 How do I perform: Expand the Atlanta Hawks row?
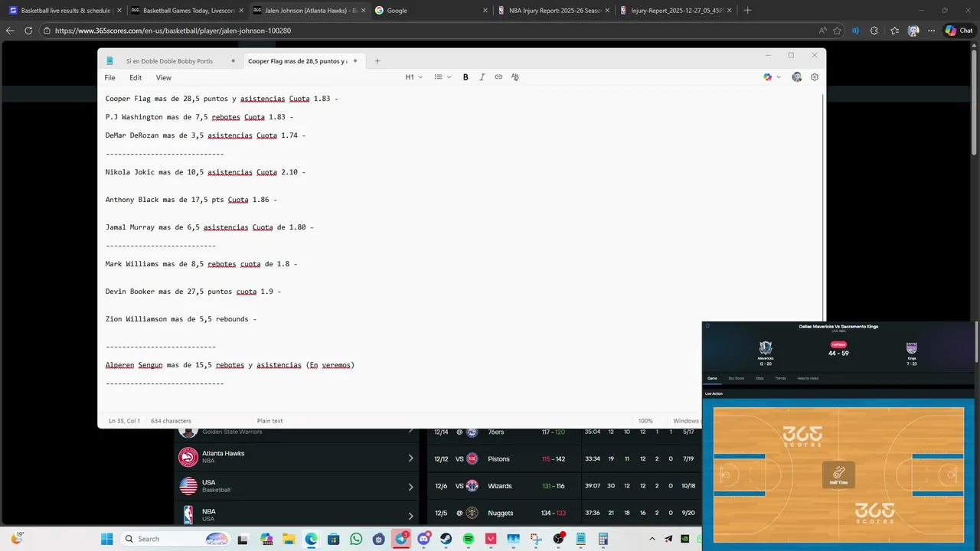pyautogui.click(x=297, y=458)
